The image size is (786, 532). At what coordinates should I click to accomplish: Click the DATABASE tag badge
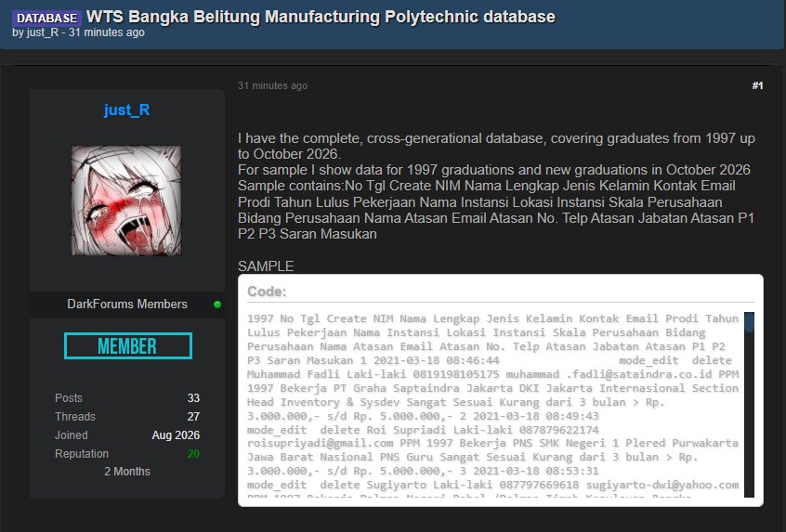46,18
